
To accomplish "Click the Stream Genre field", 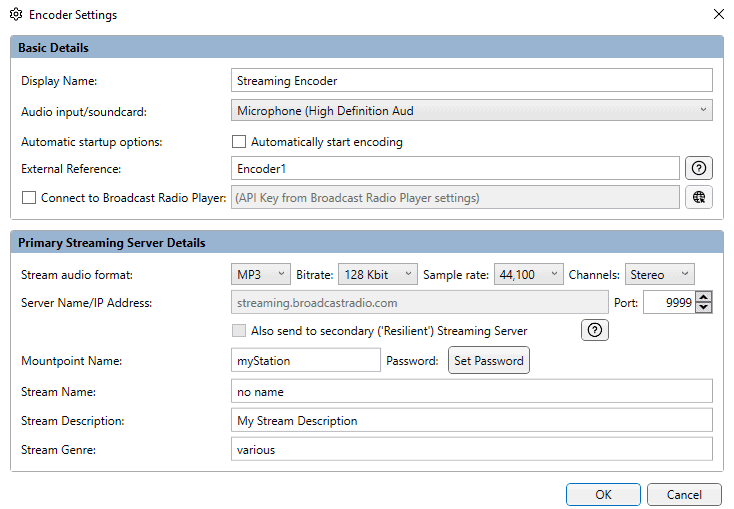I will 472,450.
